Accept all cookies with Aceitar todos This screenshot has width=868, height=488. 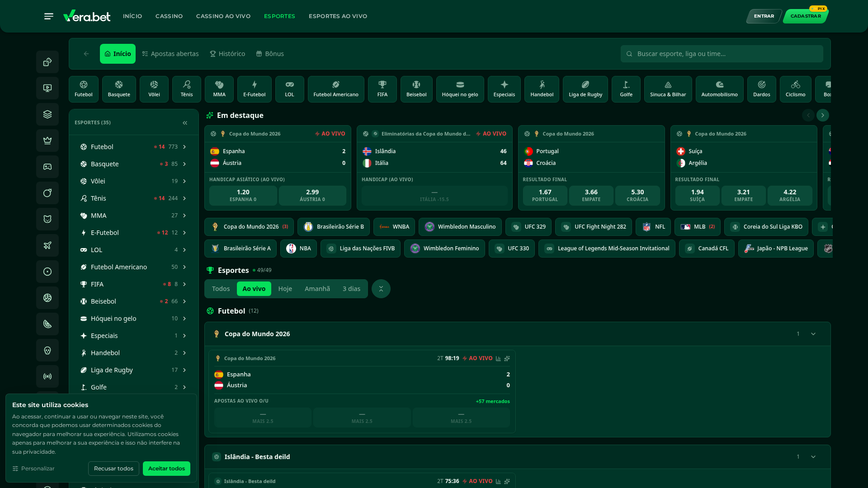[166, 469]
